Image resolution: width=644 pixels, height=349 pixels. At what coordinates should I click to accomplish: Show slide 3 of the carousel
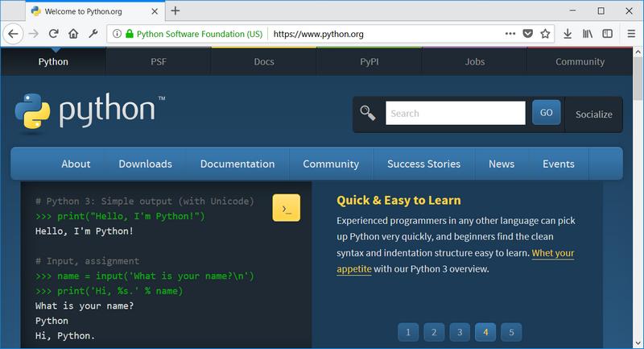click(460, 332)
